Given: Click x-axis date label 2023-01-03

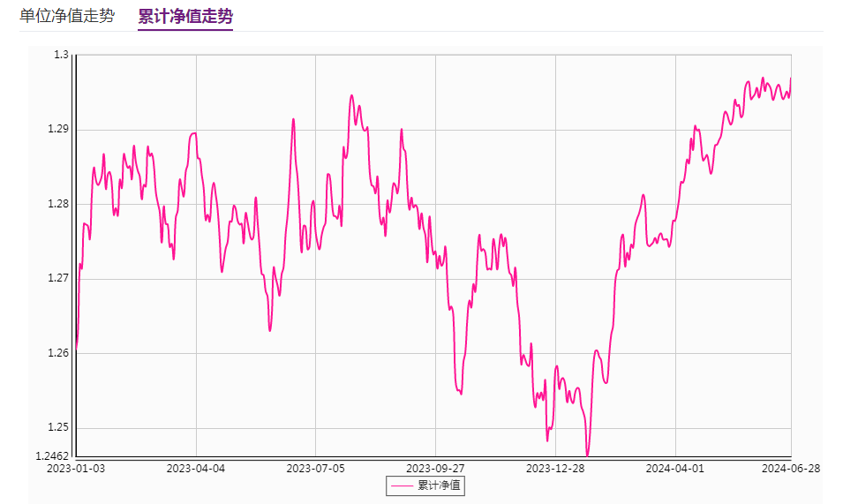Looking at the screenshot, I should tap(76, 469).
